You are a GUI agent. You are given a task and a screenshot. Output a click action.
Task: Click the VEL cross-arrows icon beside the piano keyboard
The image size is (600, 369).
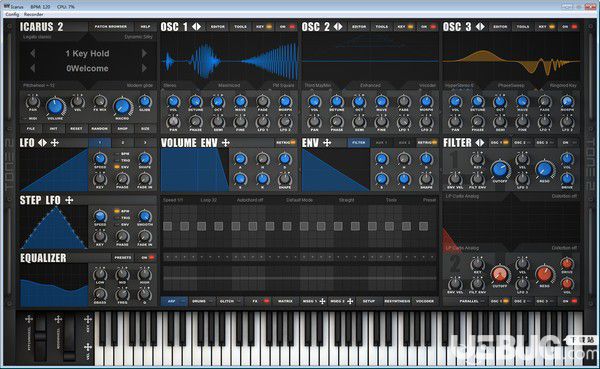[88, 347]
